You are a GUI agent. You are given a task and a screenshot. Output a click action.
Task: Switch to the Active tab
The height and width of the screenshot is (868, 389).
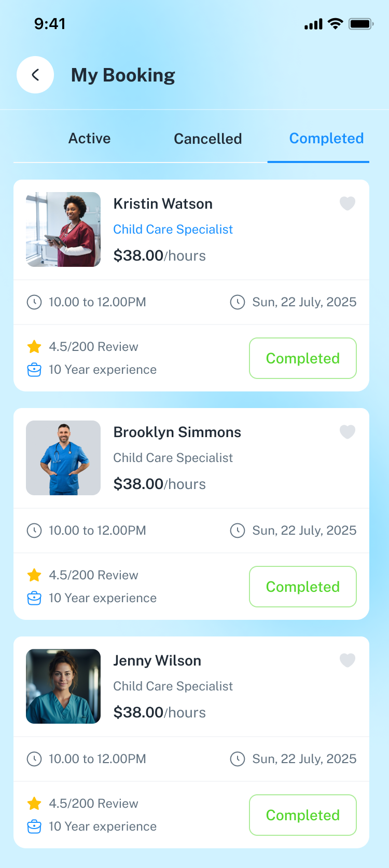click(x=90, y=139)
